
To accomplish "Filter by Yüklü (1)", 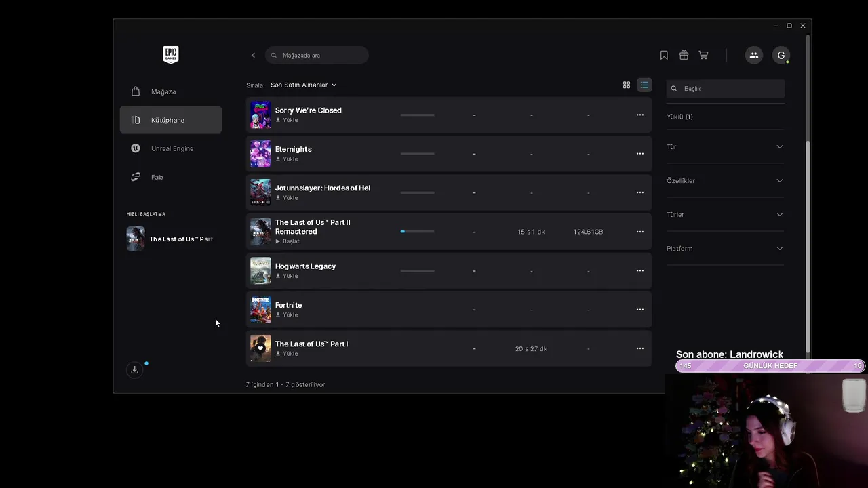I will tap(679, 117).
